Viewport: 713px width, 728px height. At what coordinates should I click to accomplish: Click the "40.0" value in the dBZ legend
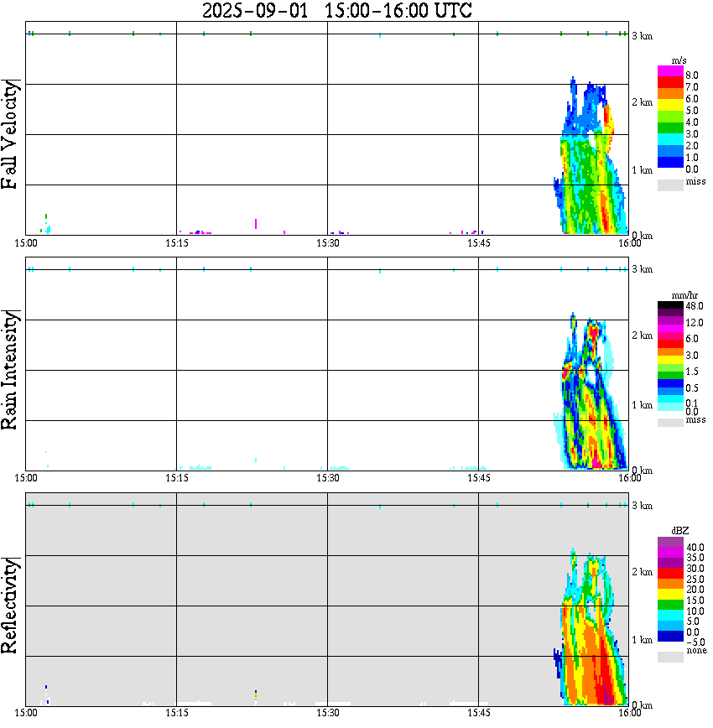(695, 548)
